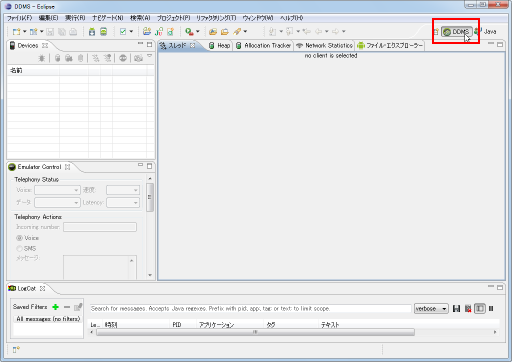Open the Latency dropdown in Telephony Status
512x362 pixels.
(x=123, y=202)
